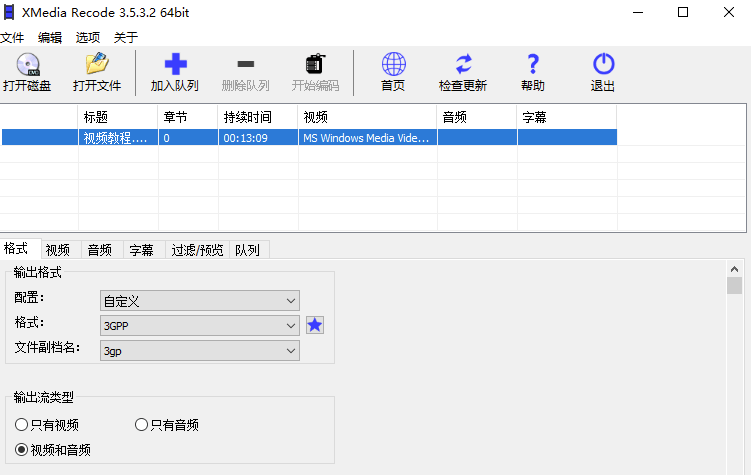Viewport: 755px width, 475px height.
Task: Click the 开始编码 start encode icon
Action: pyautogui.click(x=315, y=64)
